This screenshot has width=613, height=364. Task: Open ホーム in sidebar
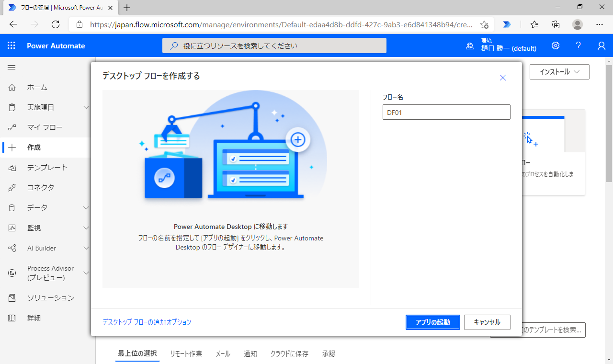point(37,87)
